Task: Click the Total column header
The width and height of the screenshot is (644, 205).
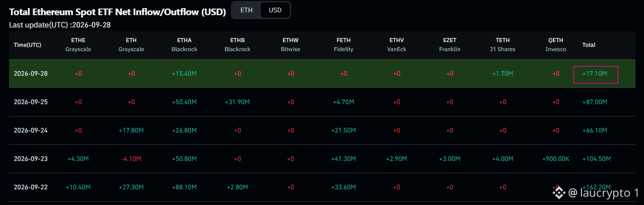Action: point(589,45)
